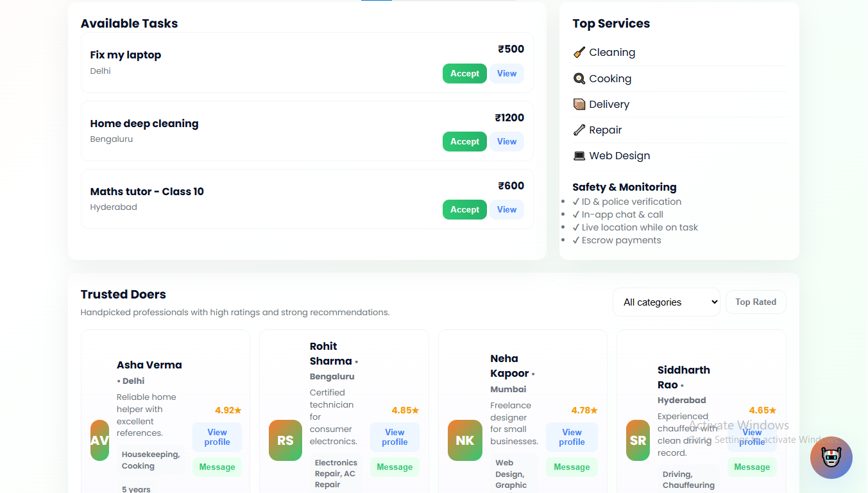Click Neha Kapoor's NK avatar
The image size is (868, 493).
464,440
